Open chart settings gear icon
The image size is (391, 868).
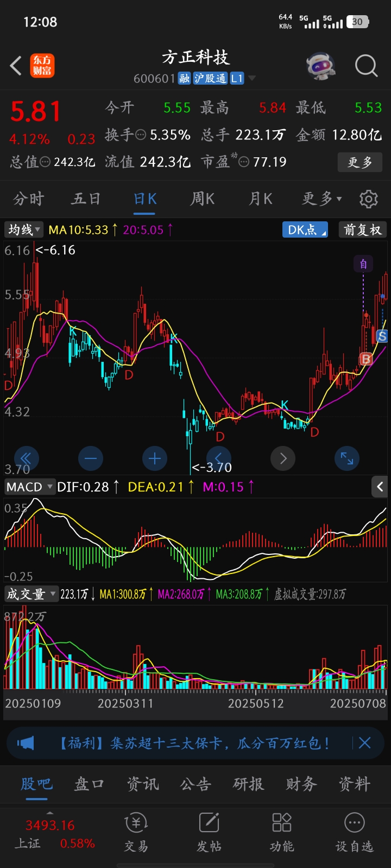(369, 199)
